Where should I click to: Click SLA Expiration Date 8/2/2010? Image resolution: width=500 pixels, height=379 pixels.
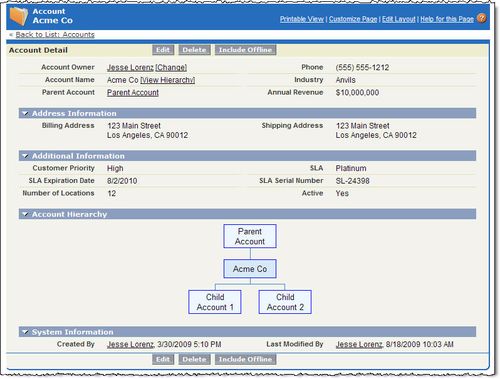pyautogui.click(x=122, y=181)
